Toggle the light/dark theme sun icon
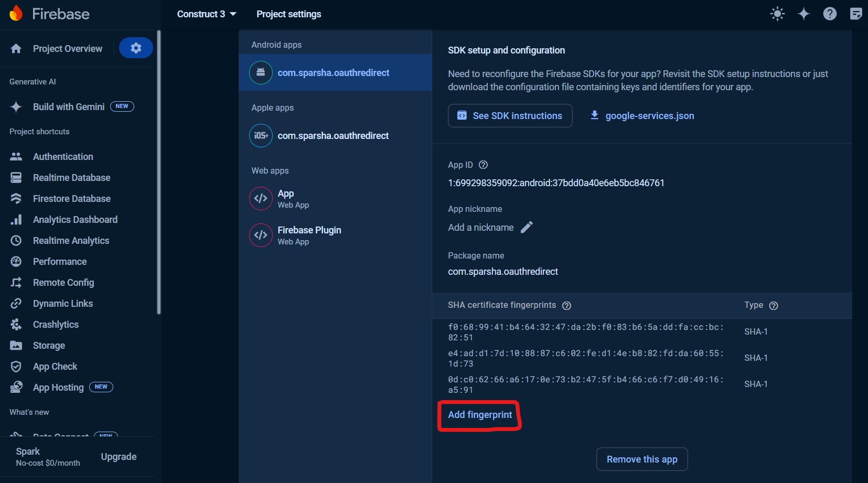Viewport: 868px width, 483px height. (x=777, y=14)
